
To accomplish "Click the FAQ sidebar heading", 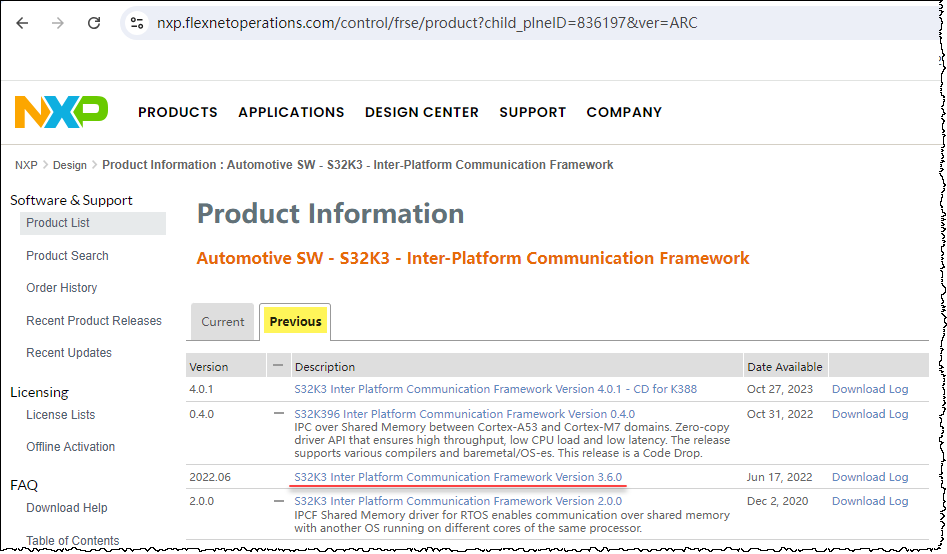I will (24, 485).
